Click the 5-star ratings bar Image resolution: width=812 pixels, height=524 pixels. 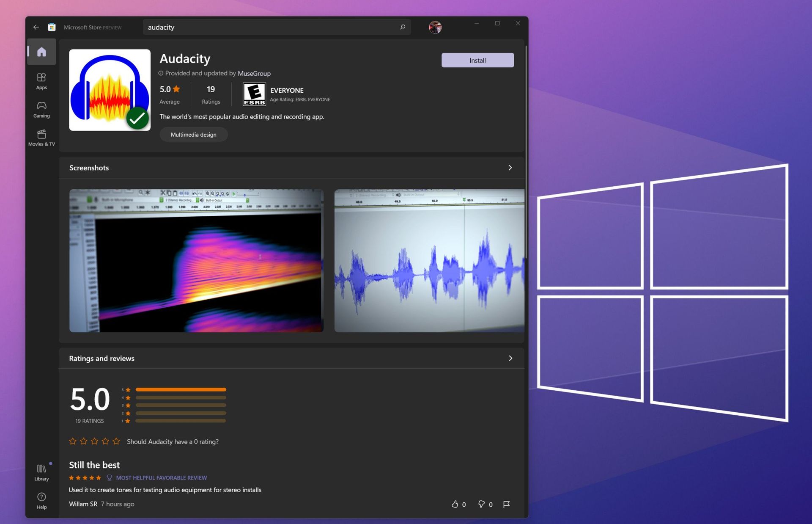click(x=180, y=389)
